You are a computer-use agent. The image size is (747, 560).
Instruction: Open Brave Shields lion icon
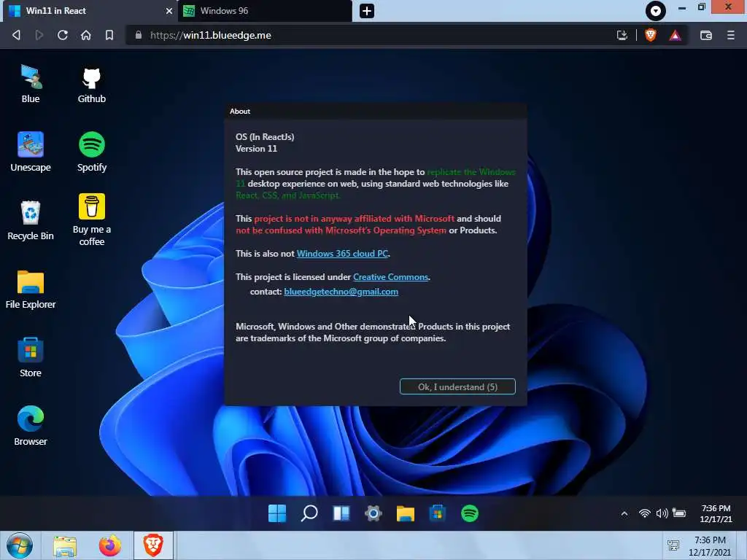click(x=650, y=35)
